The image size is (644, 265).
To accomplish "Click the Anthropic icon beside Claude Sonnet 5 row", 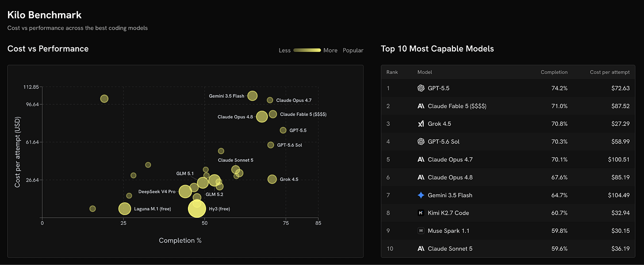I will click(x=421, y=248).
